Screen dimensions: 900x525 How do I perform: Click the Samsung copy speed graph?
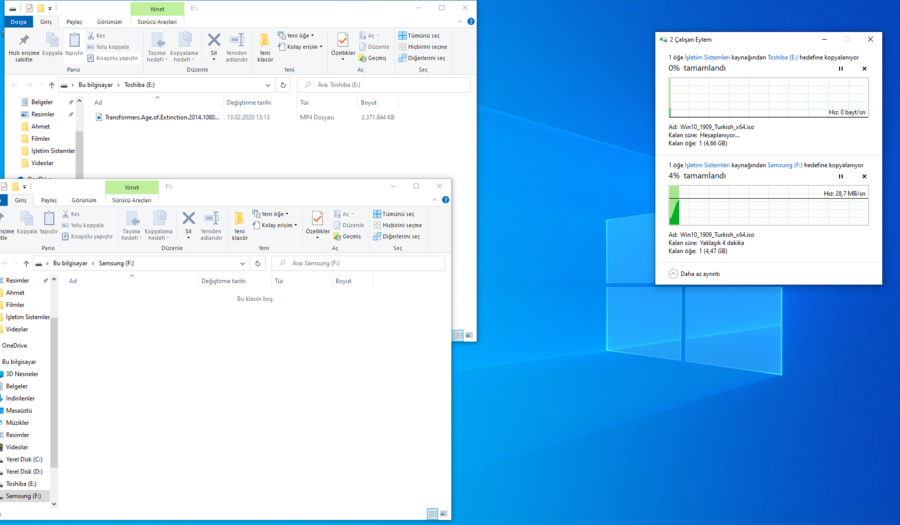pos(768,205)
